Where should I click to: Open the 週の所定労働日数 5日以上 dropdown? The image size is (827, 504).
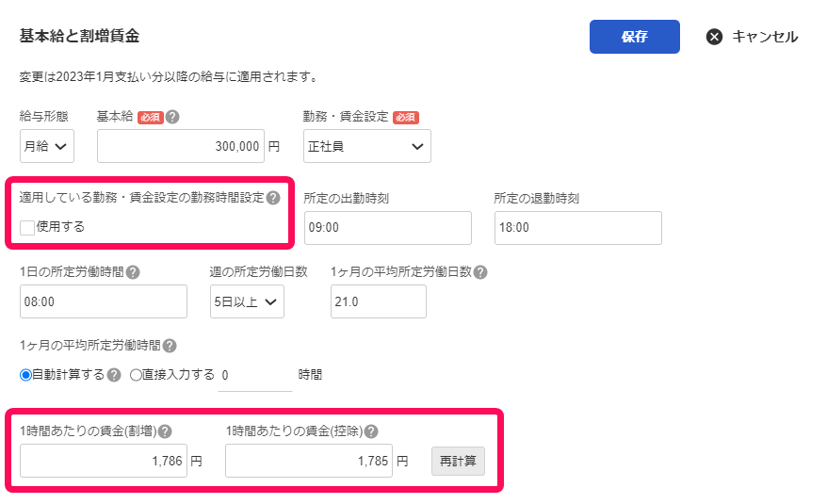point(247,301)
